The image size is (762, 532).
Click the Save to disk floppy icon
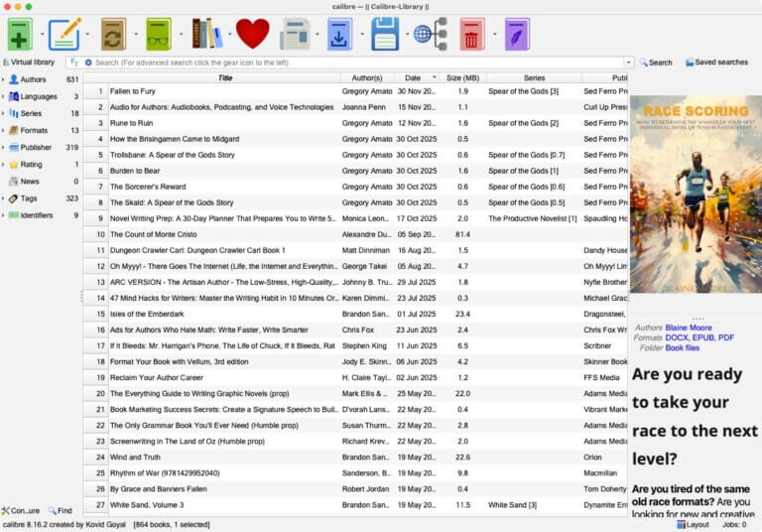(x=384, y=34)
